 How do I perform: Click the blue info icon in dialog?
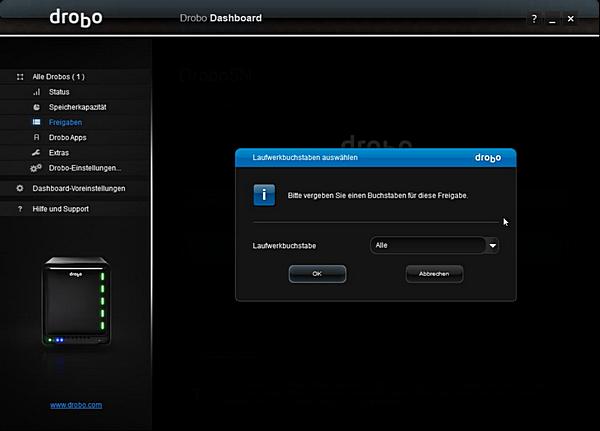(x=264, y=195)
